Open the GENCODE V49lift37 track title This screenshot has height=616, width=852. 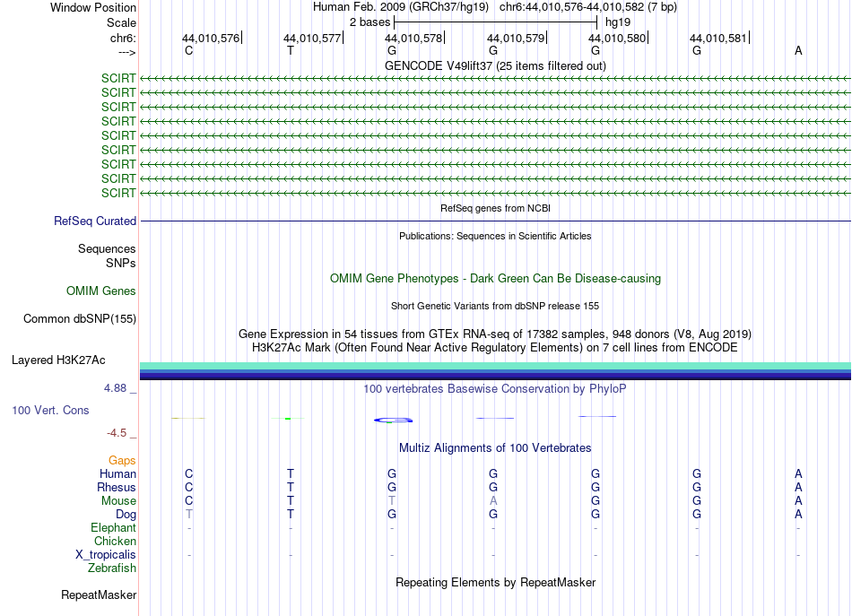(x=495, y=65)
